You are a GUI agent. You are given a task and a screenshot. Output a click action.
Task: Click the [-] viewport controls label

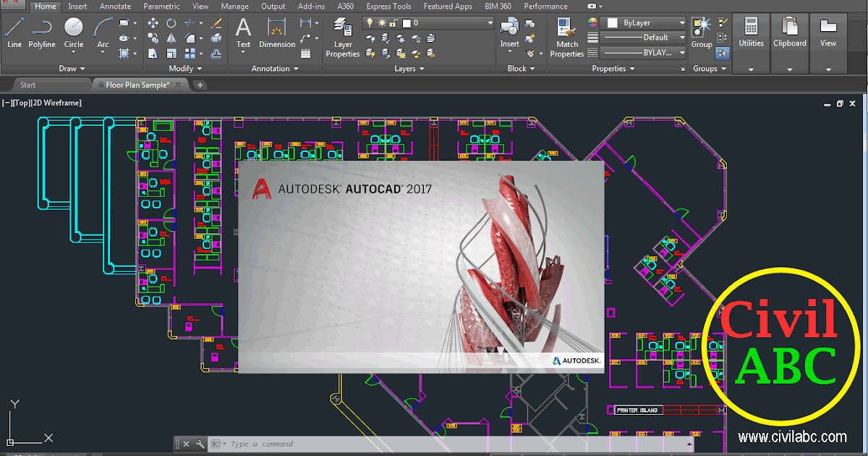[7, 103]
